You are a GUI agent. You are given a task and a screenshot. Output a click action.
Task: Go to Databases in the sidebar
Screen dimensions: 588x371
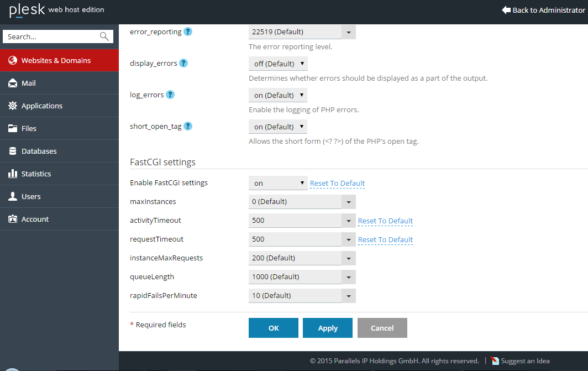39,151
